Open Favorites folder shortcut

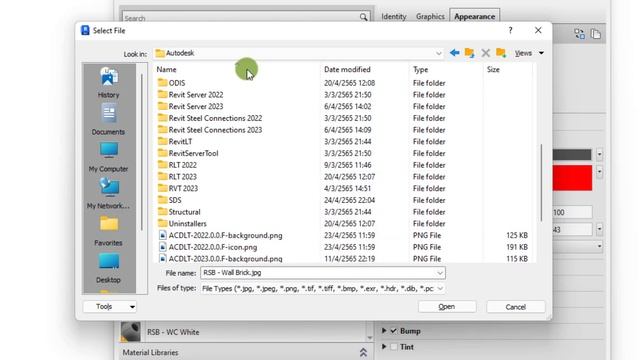point(108,231)
